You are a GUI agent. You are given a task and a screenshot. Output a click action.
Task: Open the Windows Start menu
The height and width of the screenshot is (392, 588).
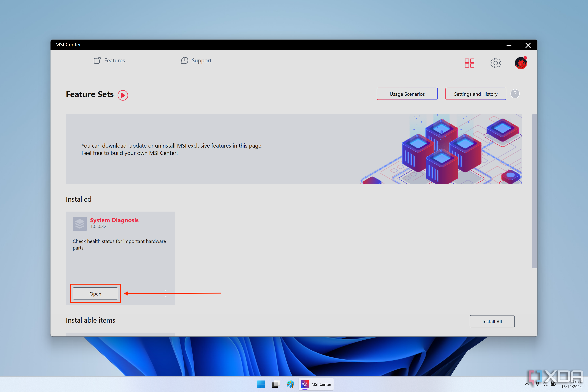pos(261,384)
